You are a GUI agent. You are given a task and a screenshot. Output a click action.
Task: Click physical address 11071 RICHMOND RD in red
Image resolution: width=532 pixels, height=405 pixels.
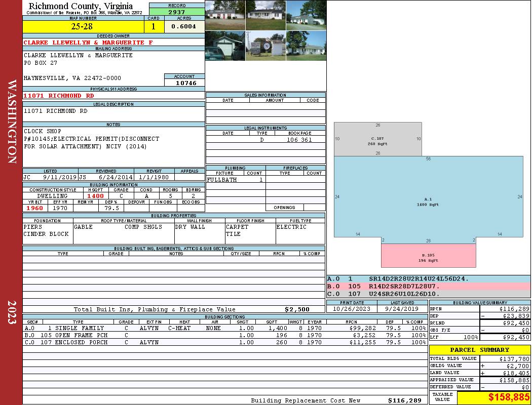(x=58, y=96)
